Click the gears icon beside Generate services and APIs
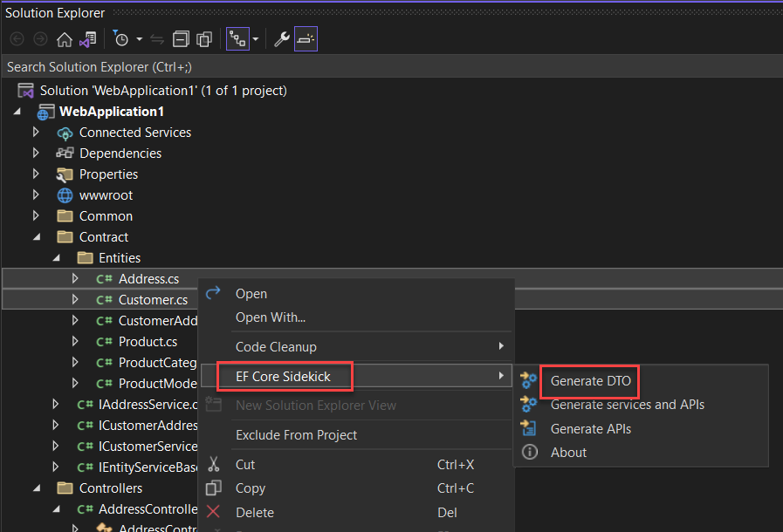This screenshot has width=783, height=532. coord(528,403)
